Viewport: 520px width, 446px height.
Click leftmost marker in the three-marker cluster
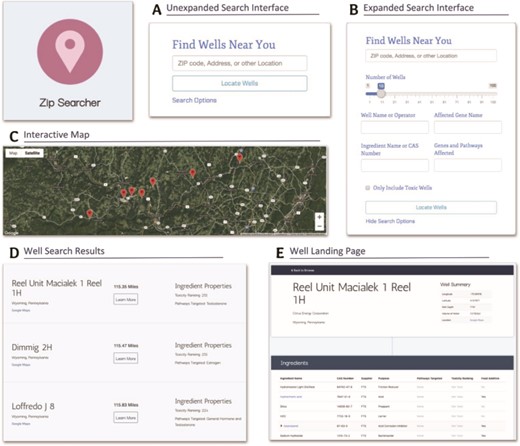[124, 193]
